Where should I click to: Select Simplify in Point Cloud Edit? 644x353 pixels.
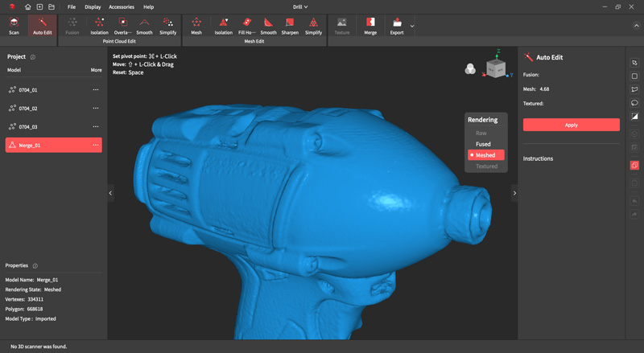168,26
